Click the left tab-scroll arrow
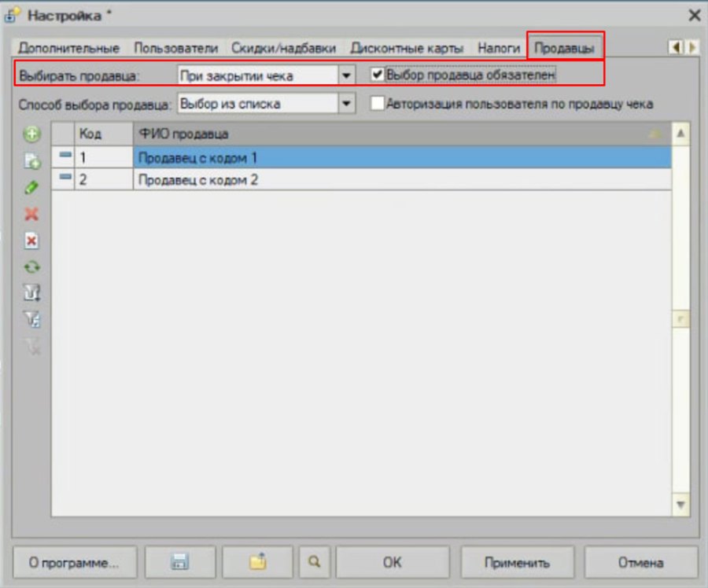The width and height of the screenshot is (708, 588). coord(677,47)
